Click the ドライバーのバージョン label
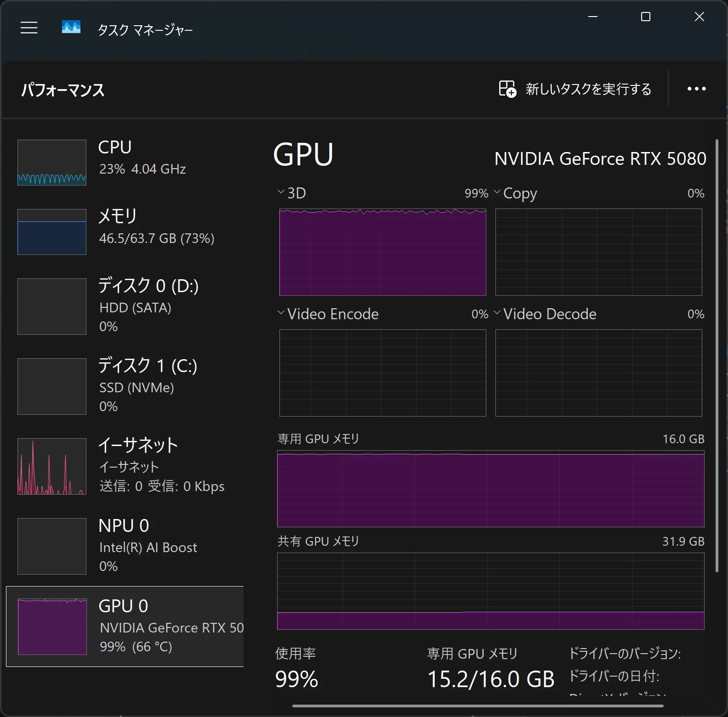 (625, 653)
